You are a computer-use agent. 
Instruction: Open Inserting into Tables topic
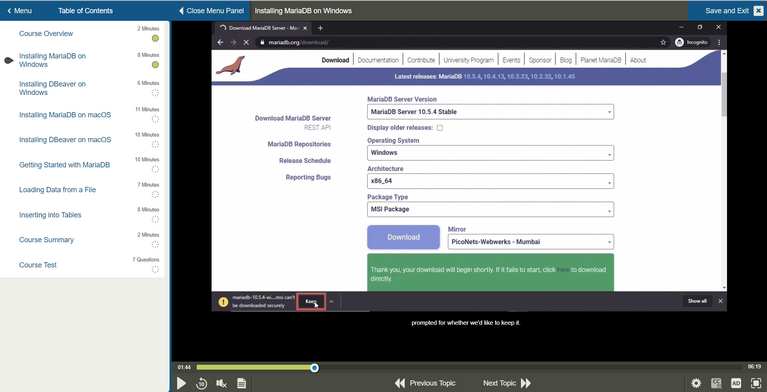(50, 215)
